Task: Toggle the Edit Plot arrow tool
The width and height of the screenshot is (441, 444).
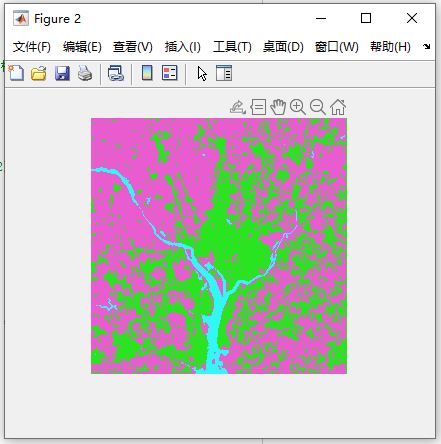Action: pos(202,74)
